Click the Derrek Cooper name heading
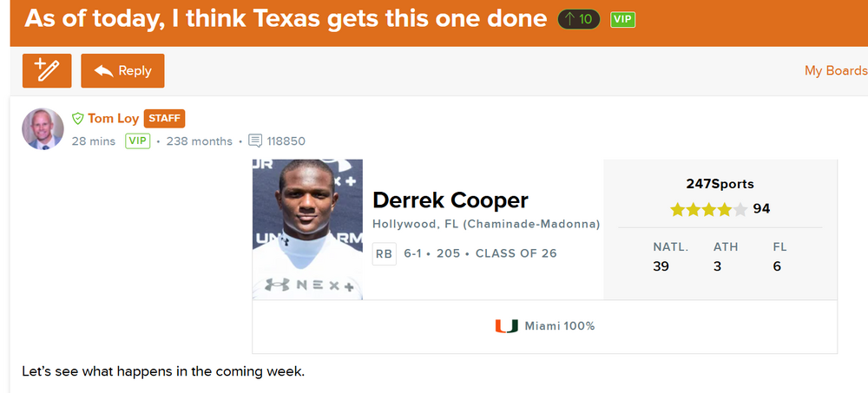Screen dimensions: 868x393 (450, 200)
